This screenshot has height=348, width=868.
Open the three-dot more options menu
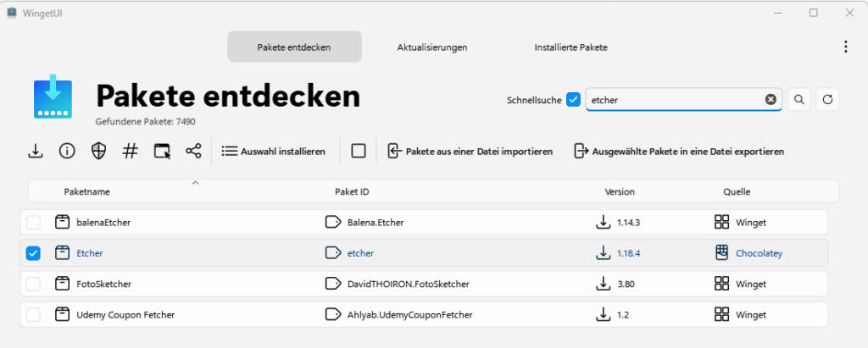(845, 47)
